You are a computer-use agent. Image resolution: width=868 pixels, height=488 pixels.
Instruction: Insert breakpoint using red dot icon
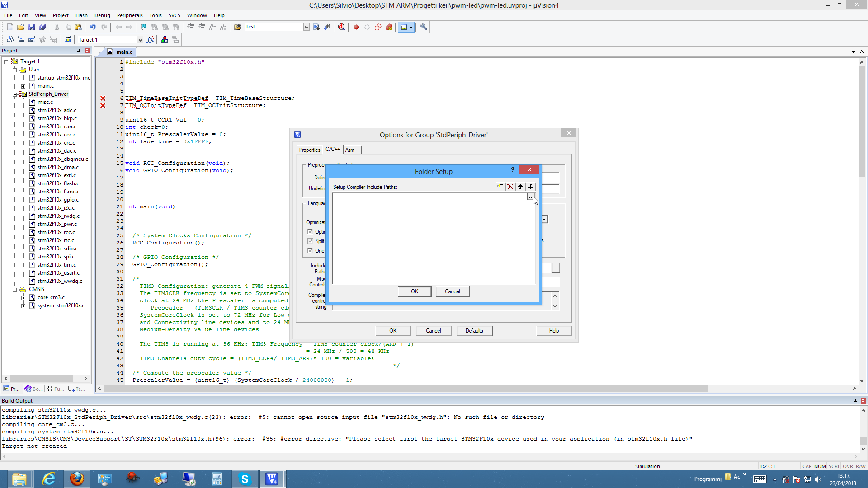pyautogui.click(x=356, y=27)
